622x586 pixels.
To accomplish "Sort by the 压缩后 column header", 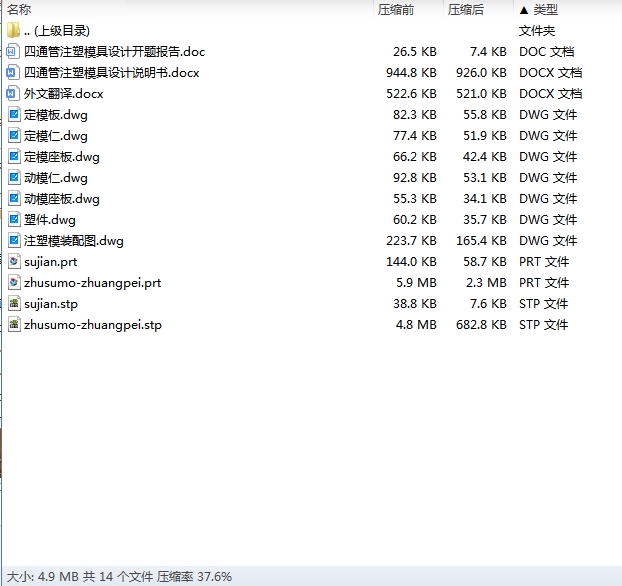I will (x=466, y=10).
